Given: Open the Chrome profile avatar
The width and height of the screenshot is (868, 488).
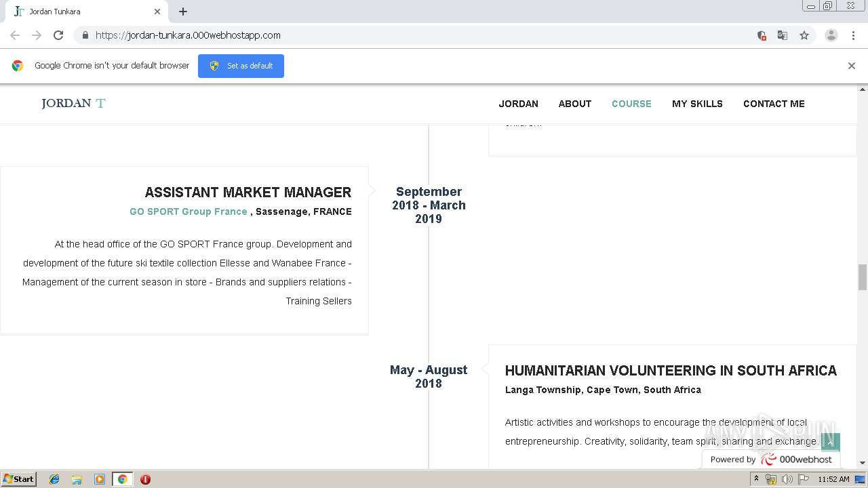Looking at the screenshot, I should (x=831, y=35).
